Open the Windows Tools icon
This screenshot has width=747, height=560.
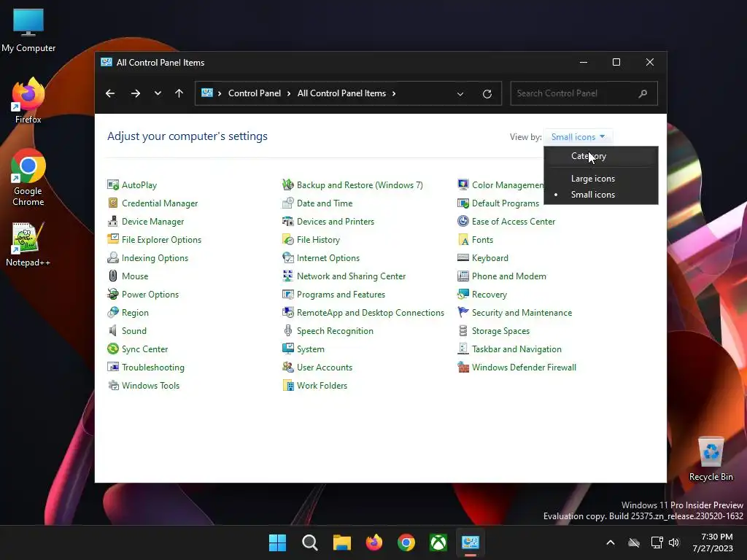pos(113,385)
